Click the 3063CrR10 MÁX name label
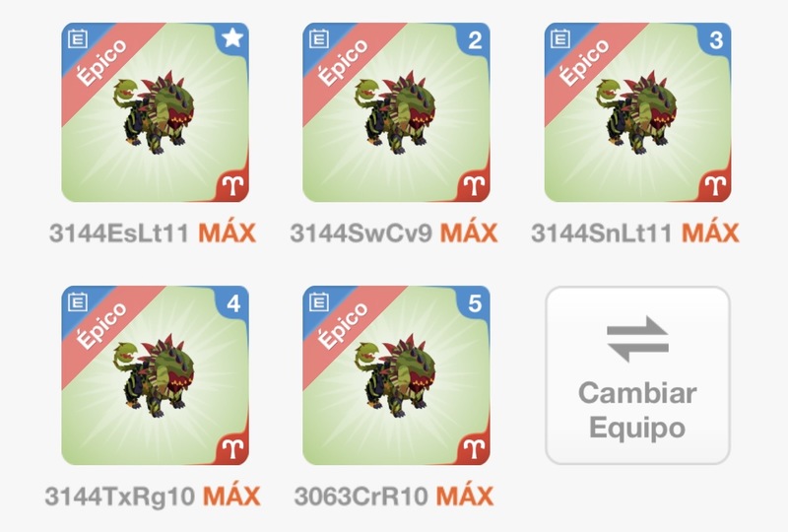This screenshot has width=788, height=532. (393, 497)
